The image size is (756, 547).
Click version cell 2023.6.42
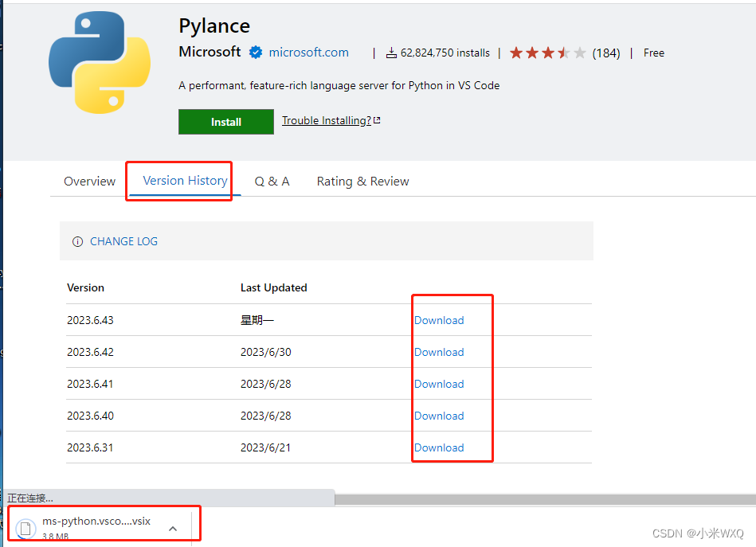pos(90,352)
